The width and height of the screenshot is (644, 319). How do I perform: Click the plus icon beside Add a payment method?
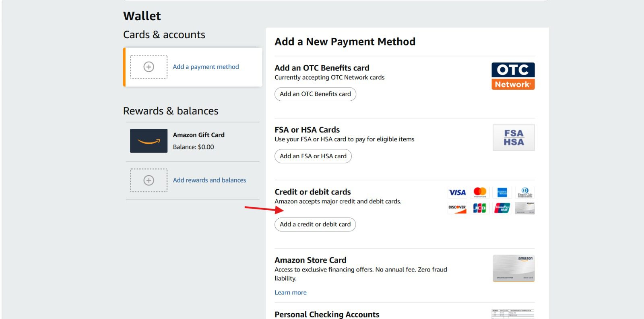(x=148, y=67)
